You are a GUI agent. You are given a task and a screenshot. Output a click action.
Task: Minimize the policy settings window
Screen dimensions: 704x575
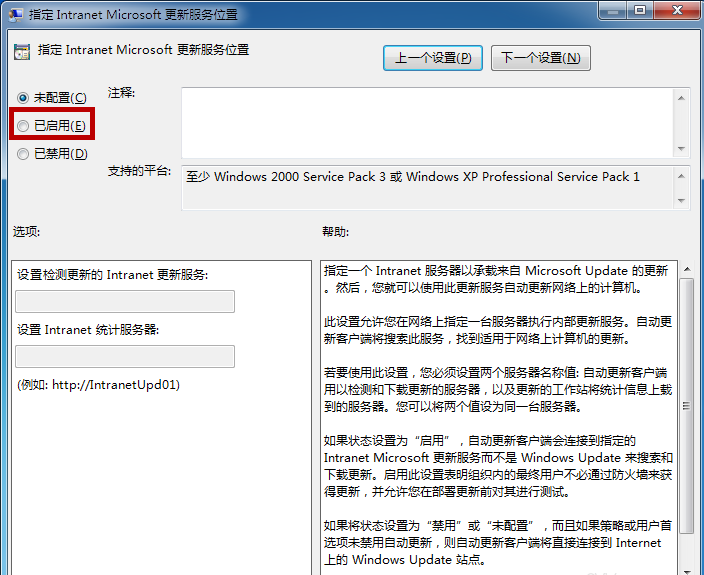point(612,11)
